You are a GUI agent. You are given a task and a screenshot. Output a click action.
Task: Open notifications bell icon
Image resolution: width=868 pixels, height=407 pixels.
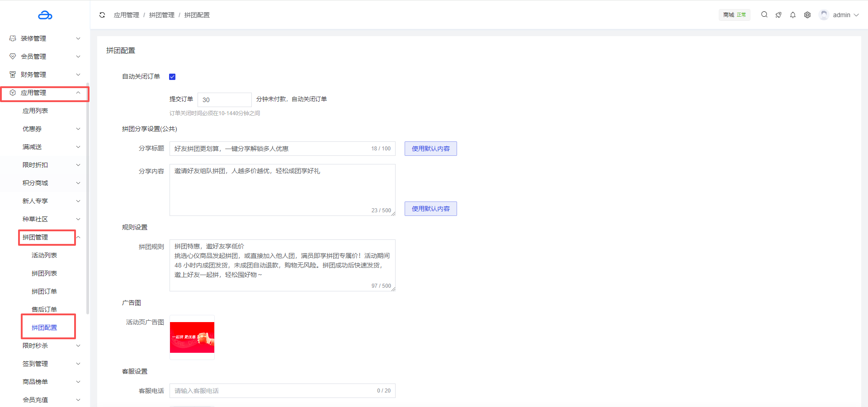click(x=793, y=15)
